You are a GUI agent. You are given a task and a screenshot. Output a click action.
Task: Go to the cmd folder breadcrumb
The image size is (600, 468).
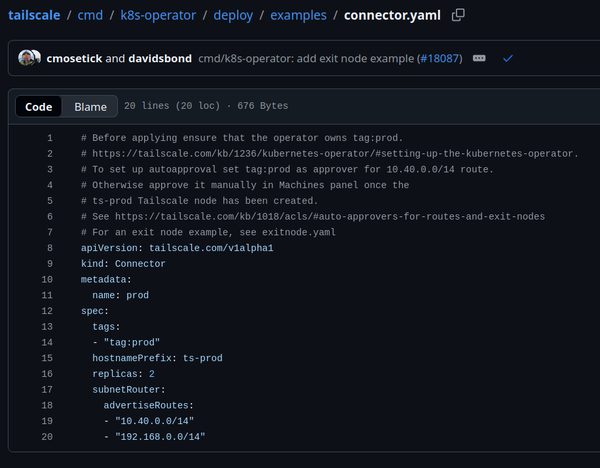90,15
